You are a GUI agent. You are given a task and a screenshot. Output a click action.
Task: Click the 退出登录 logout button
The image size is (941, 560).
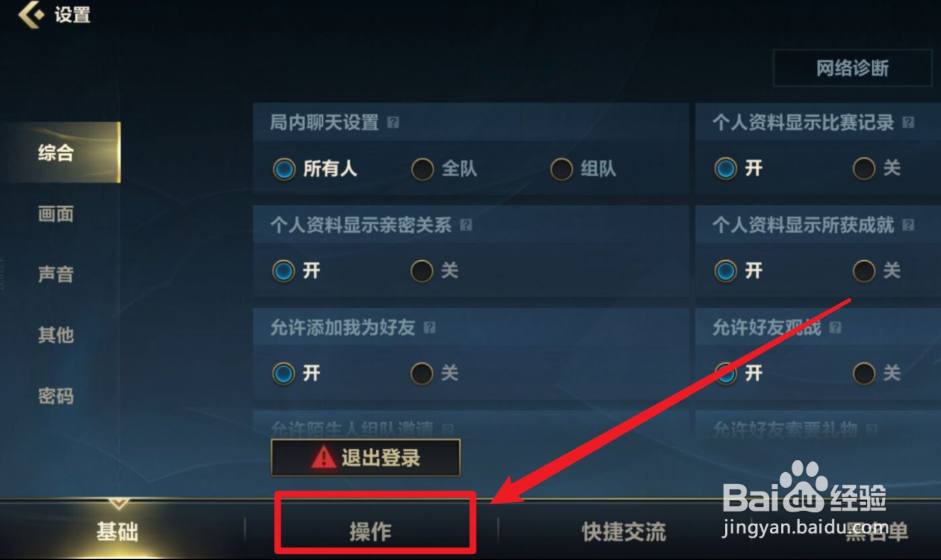tap(366, 458)
